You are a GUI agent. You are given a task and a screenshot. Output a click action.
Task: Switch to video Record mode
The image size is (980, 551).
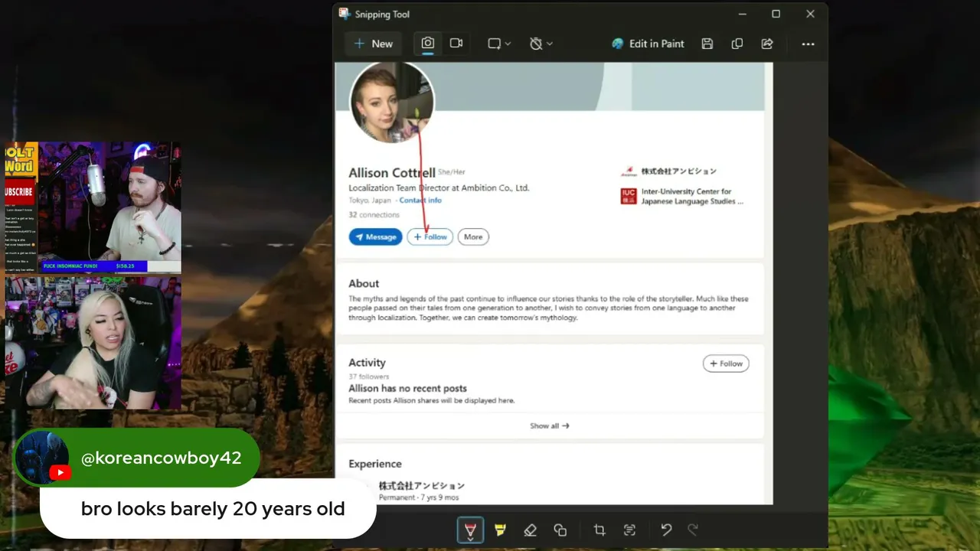coord(456,44)
